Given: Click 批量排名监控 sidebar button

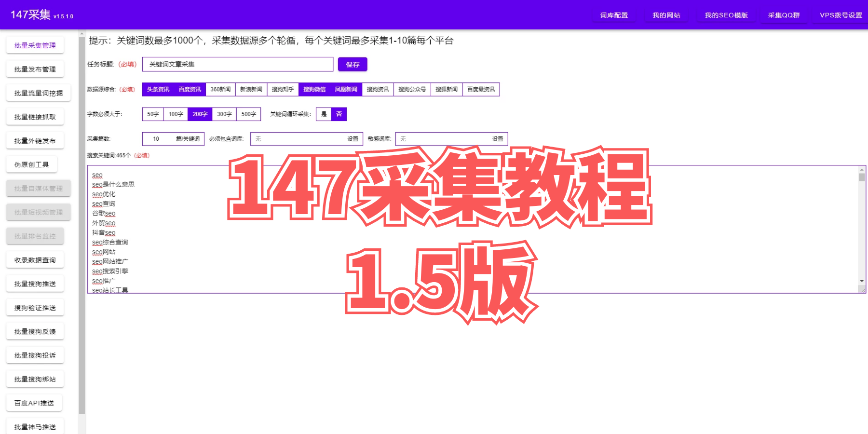Looking at the screenshot, I should pyautogui.click(x=35, y=236).
